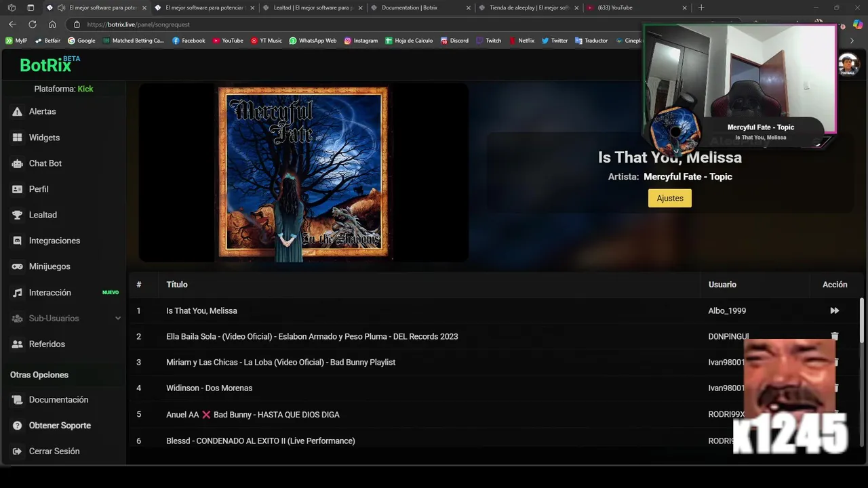
Task: Reload the page with the refresh icon
Action: click(32, 24)
